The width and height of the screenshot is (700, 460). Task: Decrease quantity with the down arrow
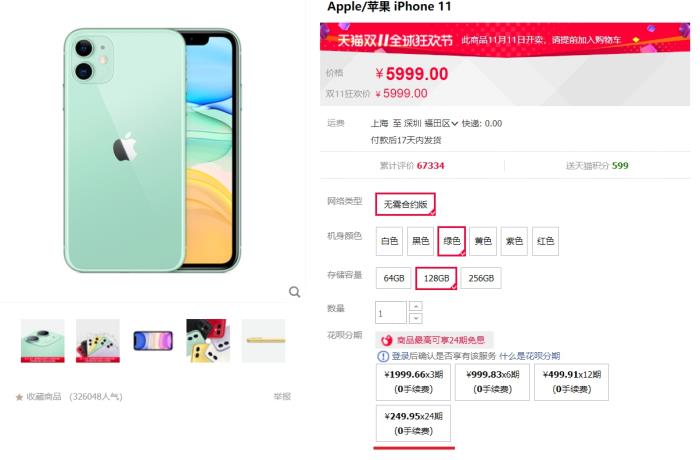pyautogui.click(x=416, y=318)
